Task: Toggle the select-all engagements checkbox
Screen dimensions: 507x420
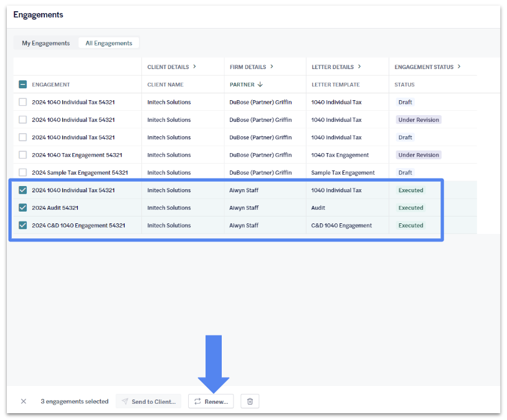Action: (22, 85)
